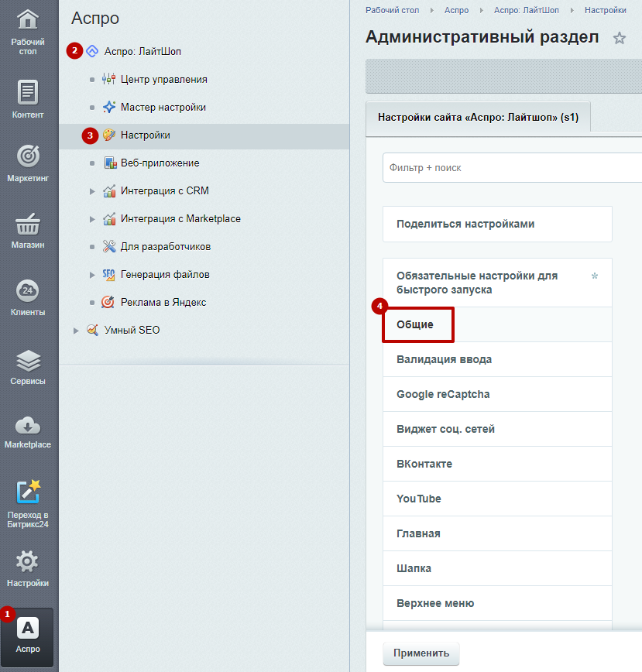
Task: Select the ВКонтакте section
Action: (498, 464)
